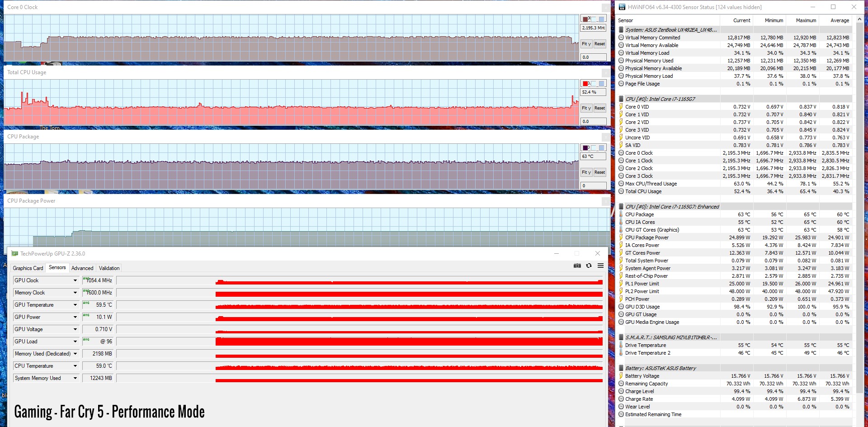The height and width of the screenshot is (427, 868).
Task: Open the Memory Clock sensor dropdown
Action: [x=75, y=293]
